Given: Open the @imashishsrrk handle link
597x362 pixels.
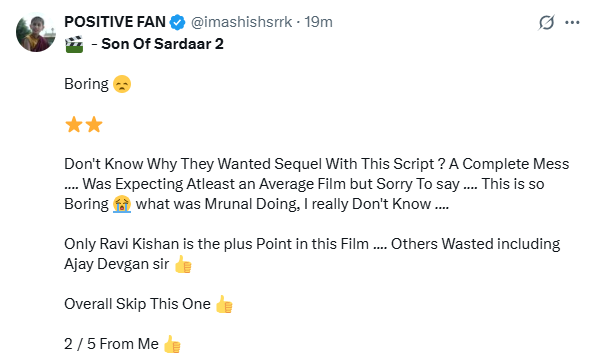Looking at the screenshot, I should pyautogui.click(x=241, y=22).
